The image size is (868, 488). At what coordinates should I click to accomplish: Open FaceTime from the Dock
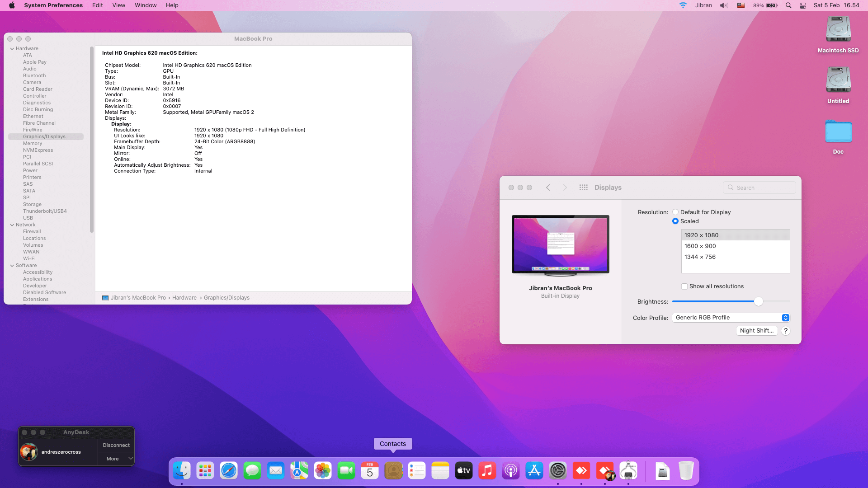pos(346,470)
